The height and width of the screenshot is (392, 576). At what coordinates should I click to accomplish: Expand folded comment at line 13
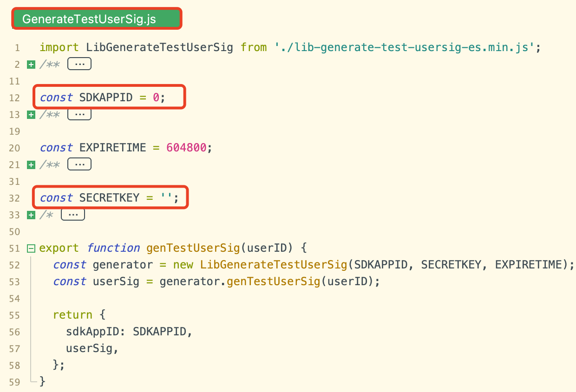[31, 115]
